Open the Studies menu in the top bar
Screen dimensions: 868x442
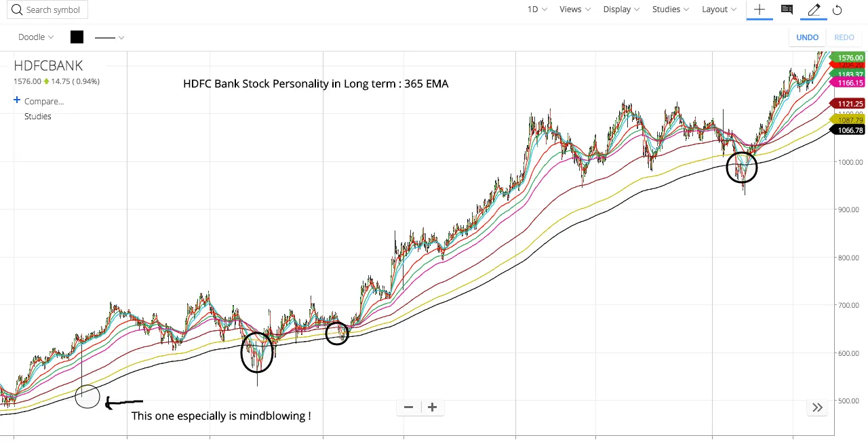pyautogui.click(x=669, y=9)
